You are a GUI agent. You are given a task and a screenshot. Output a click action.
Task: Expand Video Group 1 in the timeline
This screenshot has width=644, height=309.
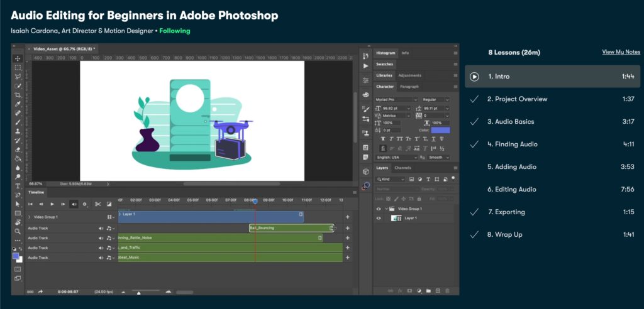(x=29, y=217)
